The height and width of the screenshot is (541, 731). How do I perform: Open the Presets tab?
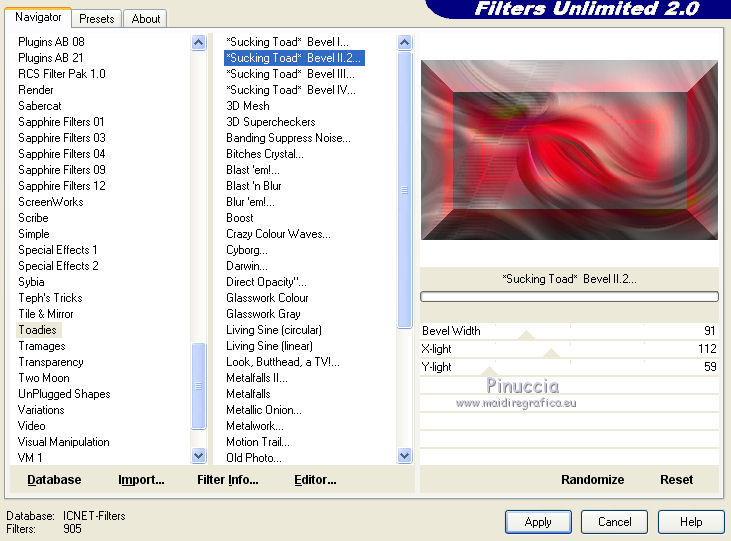(x=97, y=19)
